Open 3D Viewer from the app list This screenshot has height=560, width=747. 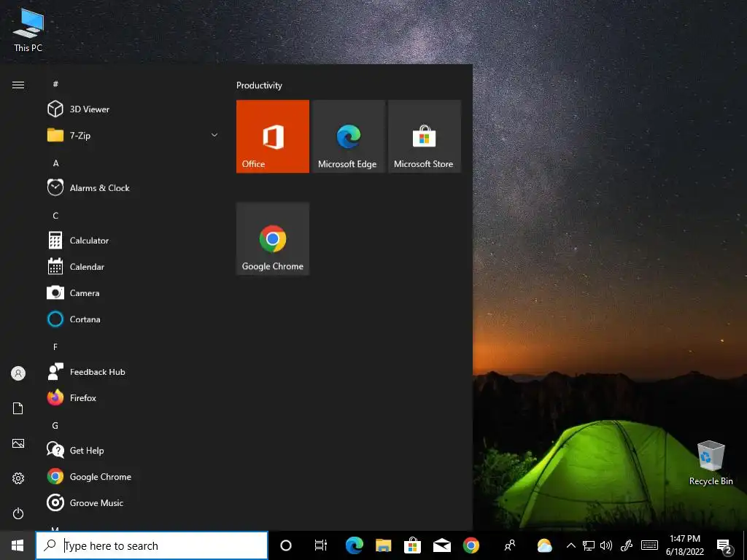point(133,109)
